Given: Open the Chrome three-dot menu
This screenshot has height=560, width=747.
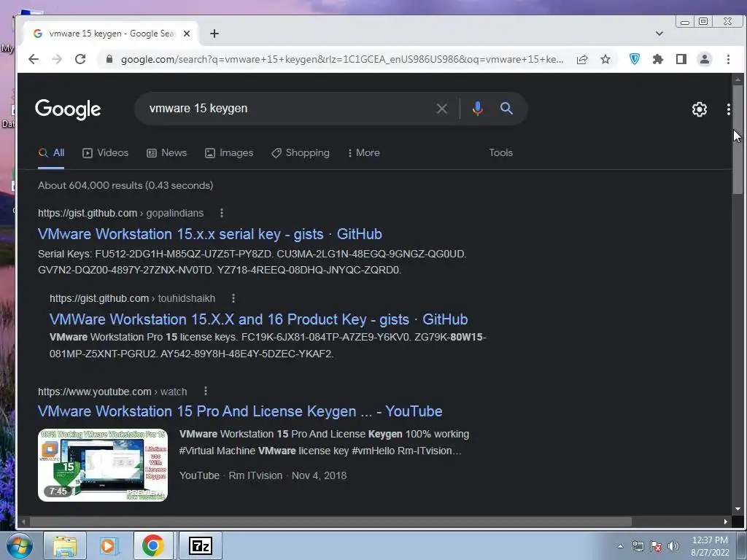Looking at the screenshot, I should click(728, 59).
